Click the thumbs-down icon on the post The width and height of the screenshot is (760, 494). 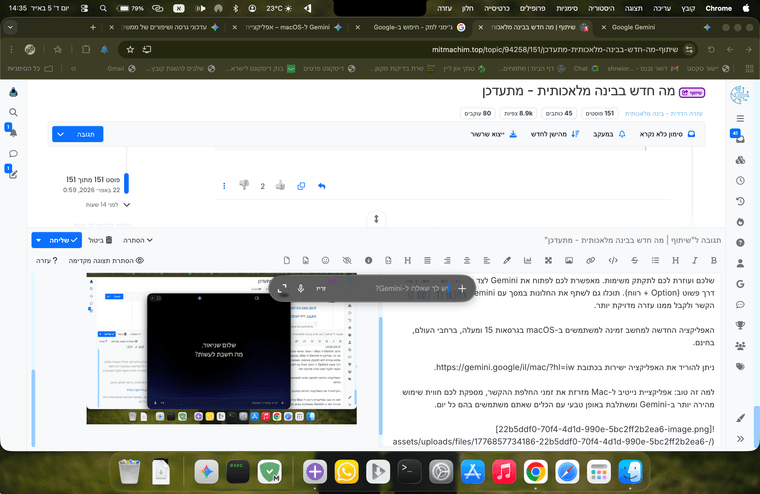click(244, 185)
